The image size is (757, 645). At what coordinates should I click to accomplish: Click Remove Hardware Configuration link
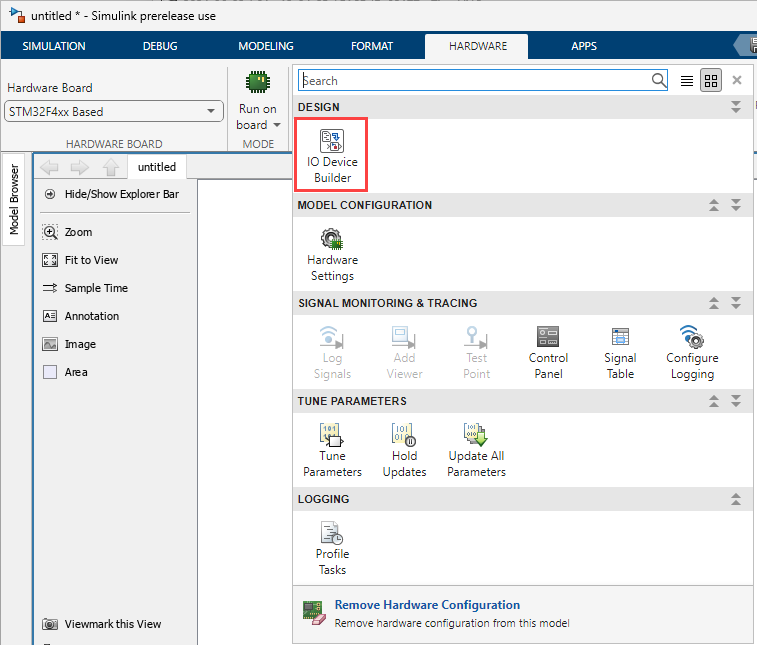click(x=427, y=605)
